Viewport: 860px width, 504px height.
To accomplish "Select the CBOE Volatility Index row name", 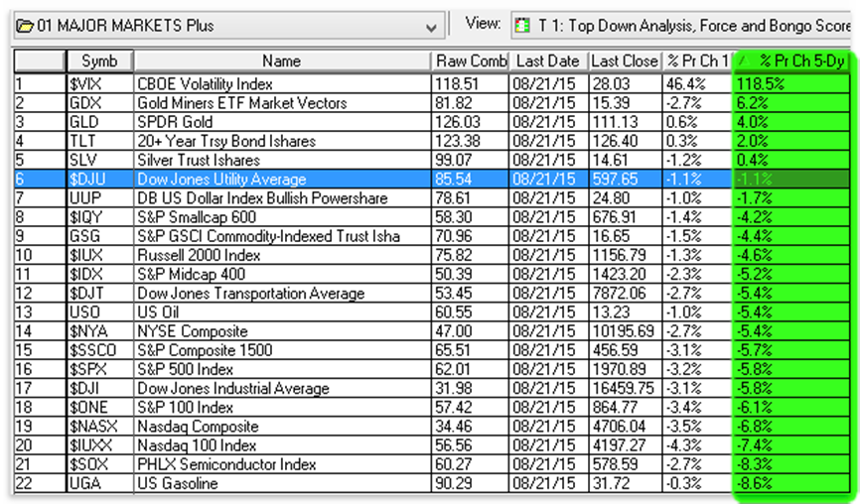I will [x=282, y=83].
